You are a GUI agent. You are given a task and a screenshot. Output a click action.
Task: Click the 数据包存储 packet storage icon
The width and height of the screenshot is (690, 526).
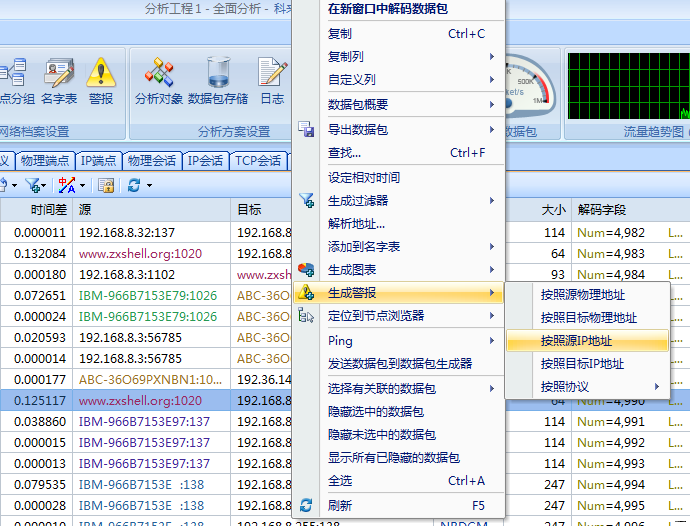coord(218,78)
